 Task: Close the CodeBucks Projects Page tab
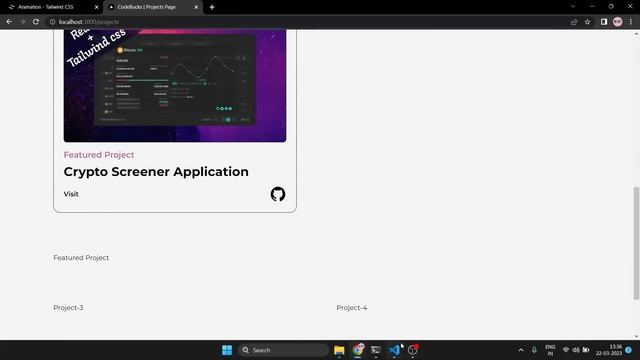196,7
